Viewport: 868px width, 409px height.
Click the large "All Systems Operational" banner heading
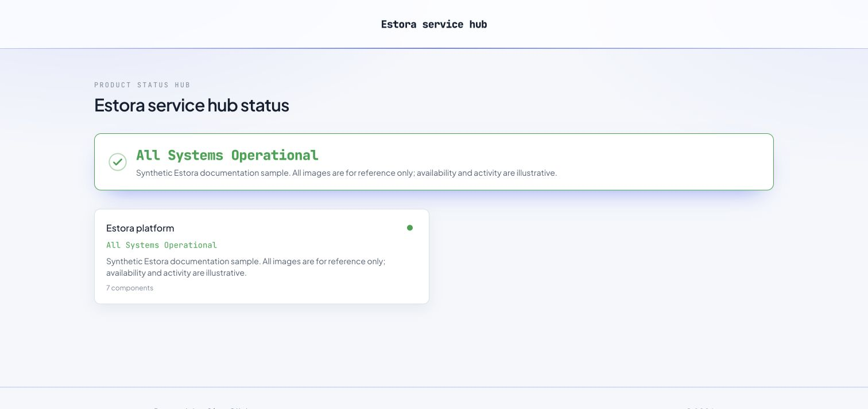click(x=227, y=155)
